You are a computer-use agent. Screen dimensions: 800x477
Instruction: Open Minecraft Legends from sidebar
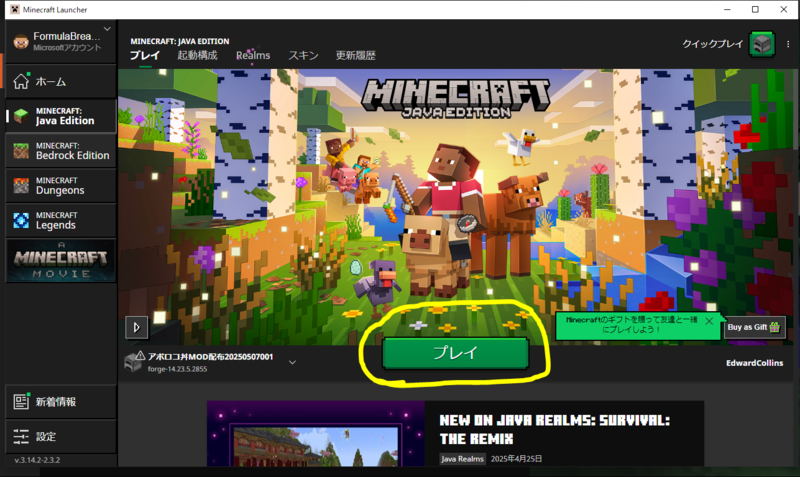pyautogui.click(x=61, y=220)
